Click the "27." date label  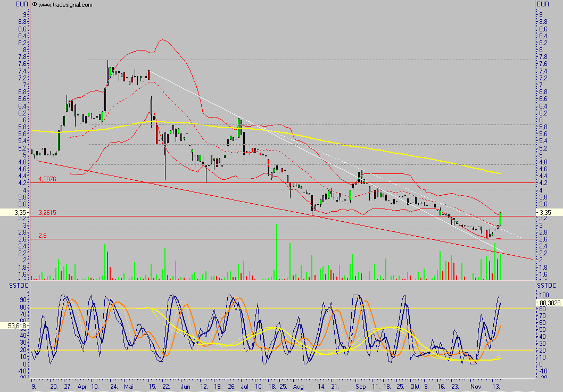[x=68, y=387]
